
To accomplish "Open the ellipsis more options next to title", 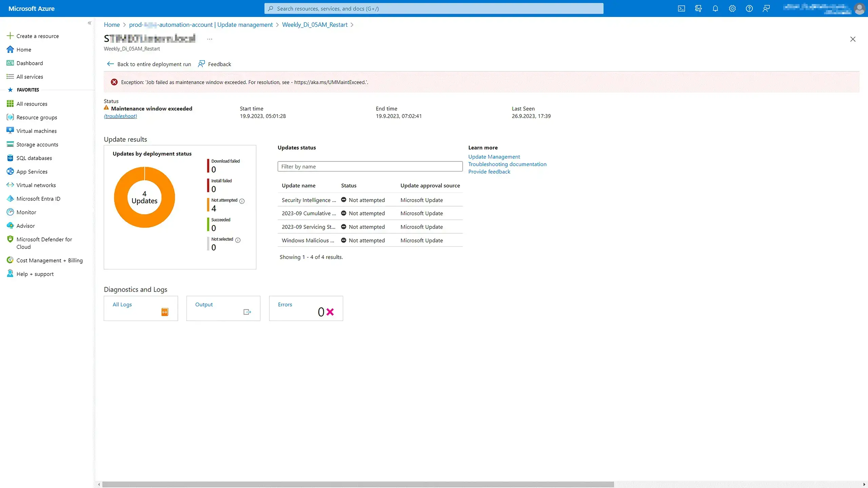I will pyautogui.click(x=210, y=39).
